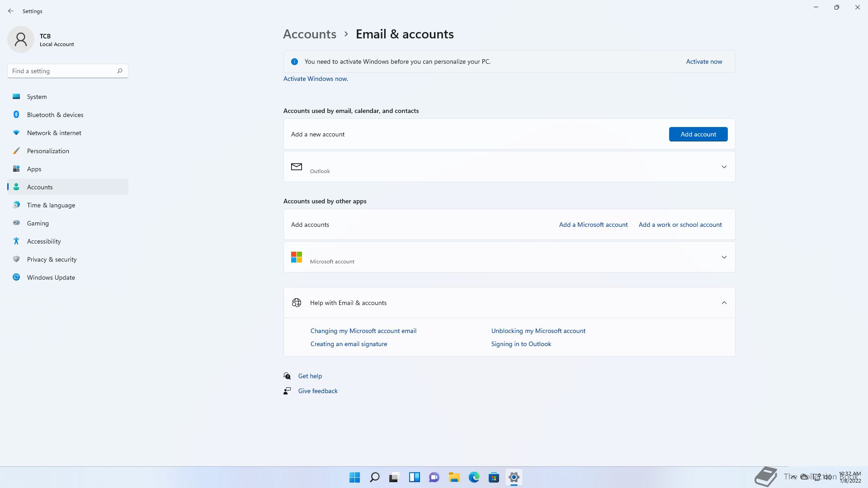Open Widgets from taskbar
The width and height of the screenshot is (868, 488).
coord(414,477)
